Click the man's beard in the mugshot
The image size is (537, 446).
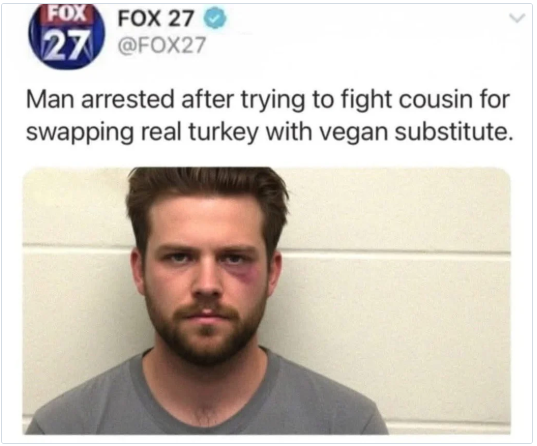(205, 332)
